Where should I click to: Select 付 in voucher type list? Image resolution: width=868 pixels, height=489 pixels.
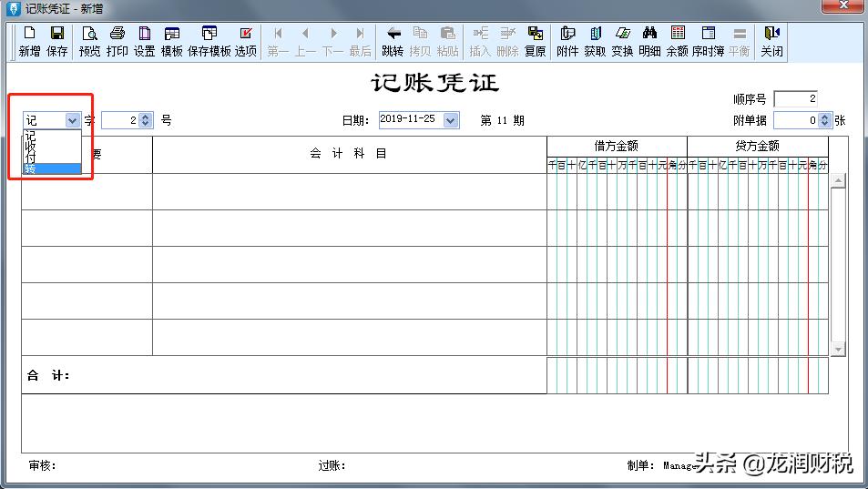pyautogui.click(x=52, y=158)
